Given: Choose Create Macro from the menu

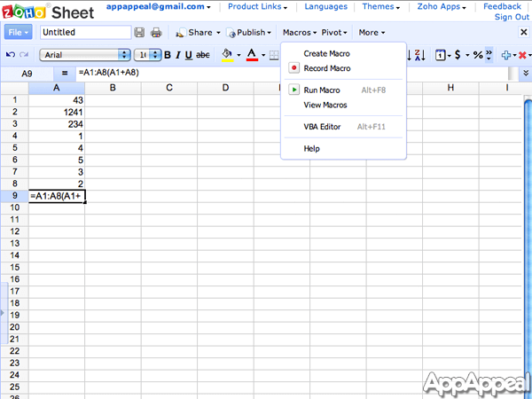Looking at the screenshot, I should click(x=326, y=53).
